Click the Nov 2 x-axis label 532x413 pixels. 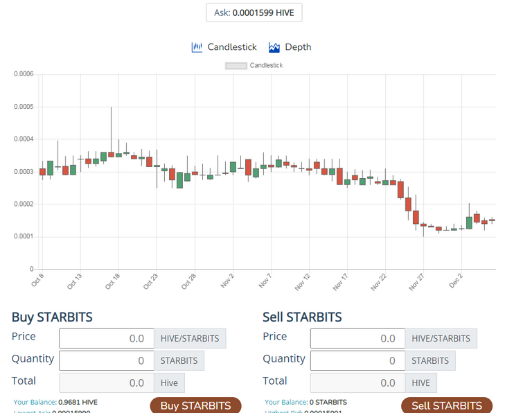(227, 281)
